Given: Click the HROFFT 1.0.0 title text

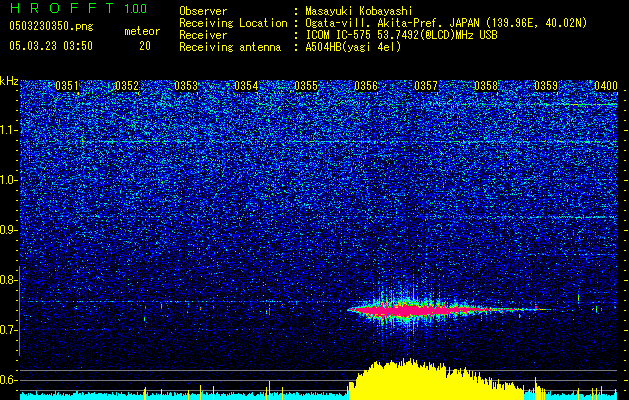Looking at the screenshot, I should [x=78, y=8].
